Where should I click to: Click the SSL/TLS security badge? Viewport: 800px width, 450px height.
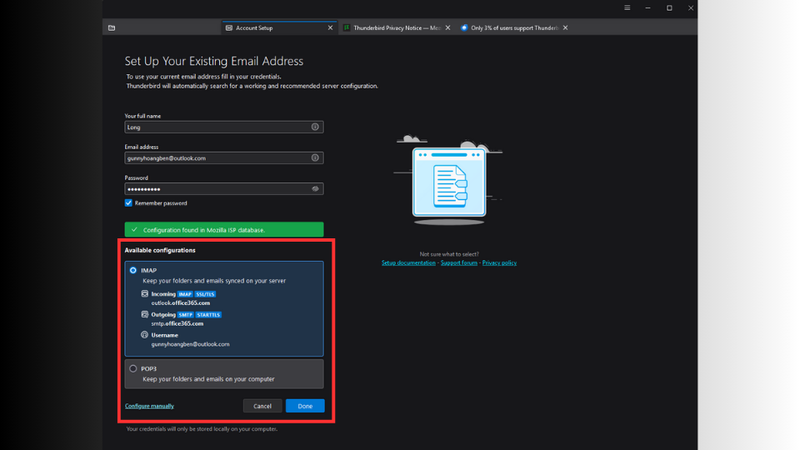(x=206, y=294)
